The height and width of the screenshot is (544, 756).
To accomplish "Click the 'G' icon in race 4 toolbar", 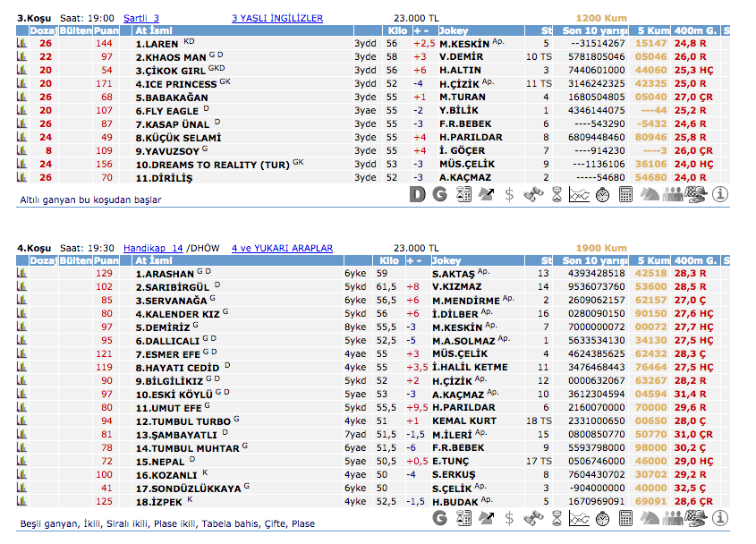I will click(x=439, y=518).
